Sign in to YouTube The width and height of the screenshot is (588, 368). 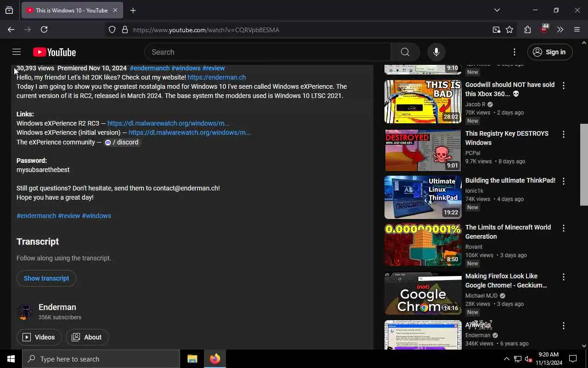pyautogui.click(x=550, y=52)
